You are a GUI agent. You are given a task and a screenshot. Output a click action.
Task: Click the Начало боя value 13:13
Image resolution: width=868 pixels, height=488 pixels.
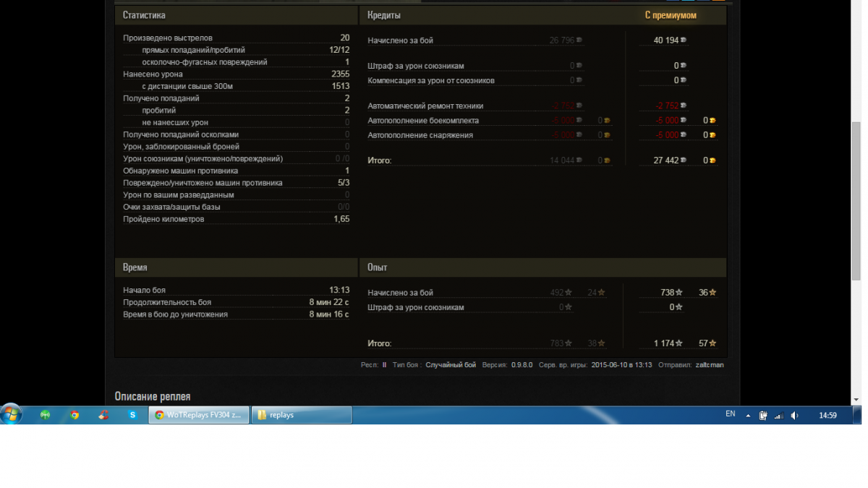340,290
